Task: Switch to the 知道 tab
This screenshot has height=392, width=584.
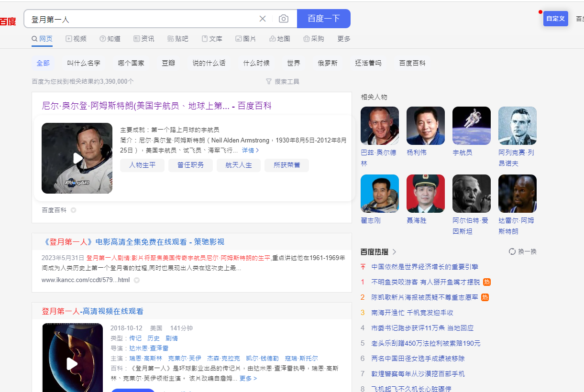Action: click(x=110, y=39)
